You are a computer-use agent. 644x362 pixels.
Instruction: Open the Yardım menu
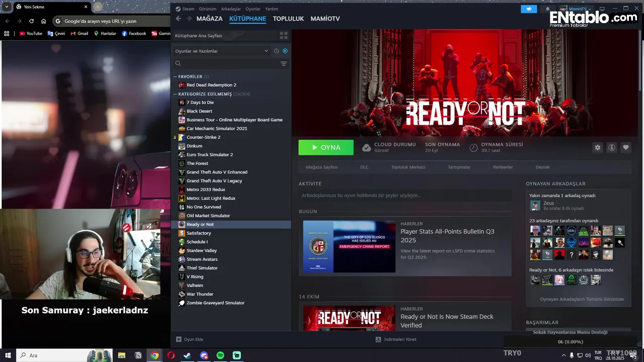[x=272, y=9]
